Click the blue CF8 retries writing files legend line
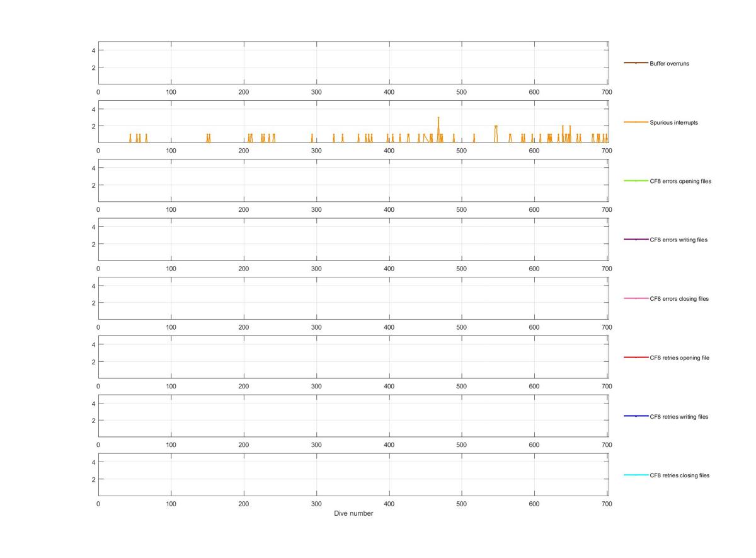Image resolution: width=756 pixels, height=558 pixels. [636, 416]
